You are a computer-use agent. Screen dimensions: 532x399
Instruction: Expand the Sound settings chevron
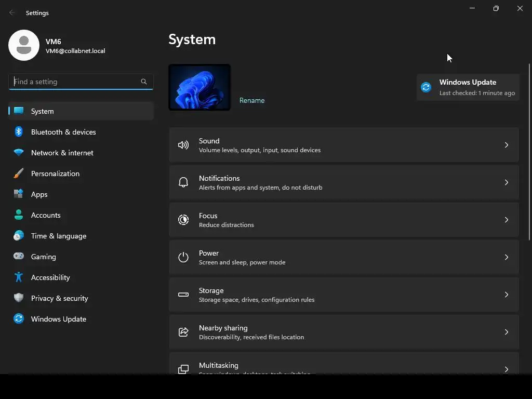pyautogui.click(x=507, y=145)
